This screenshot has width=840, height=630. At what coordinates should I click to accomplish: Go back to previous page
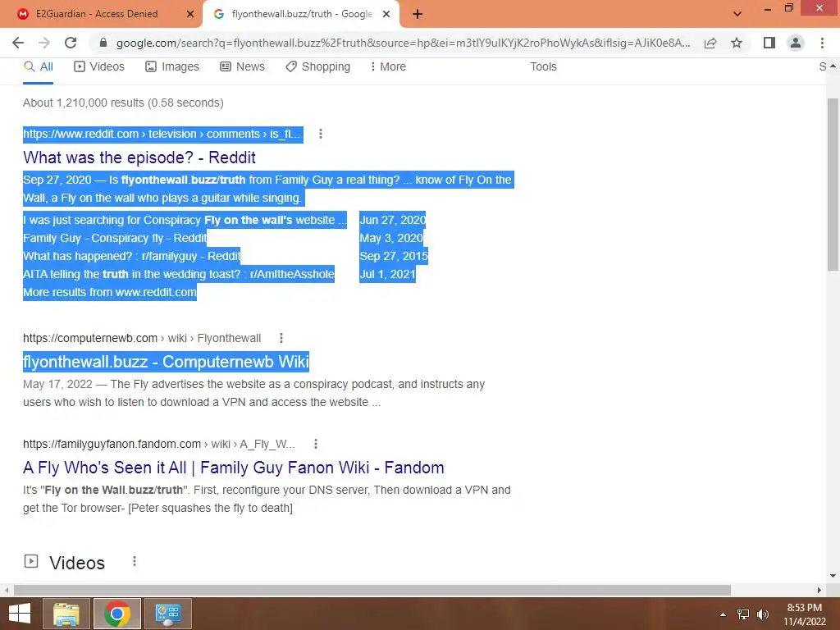tap(18, 43)
